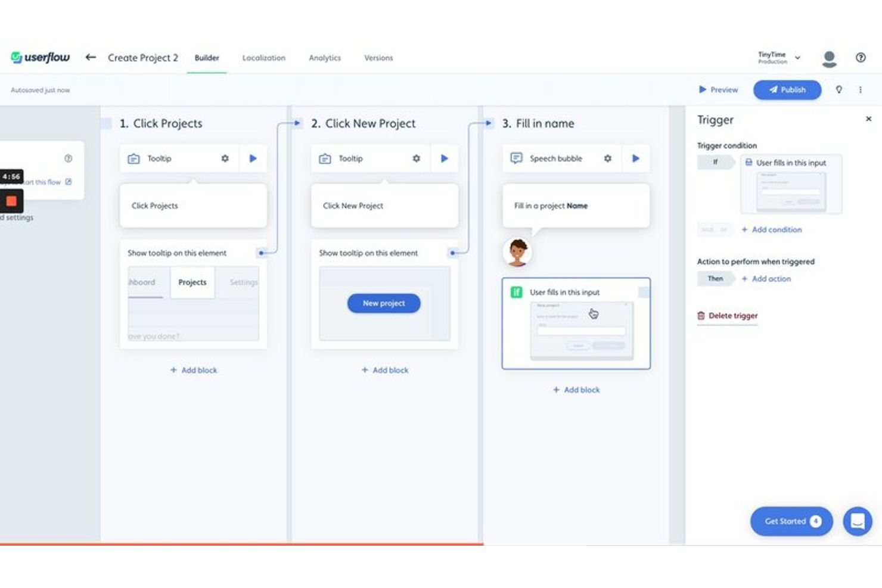
Task: Open the Get Started checklist
Action: pos(791,521)
